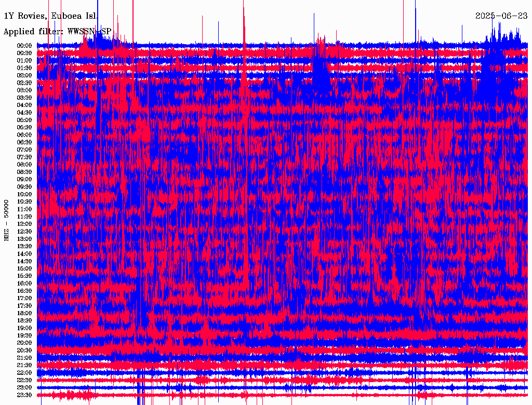The image size is (532, 405).
Task: Select the 00:00 time label
Action: tap(24, 46)
